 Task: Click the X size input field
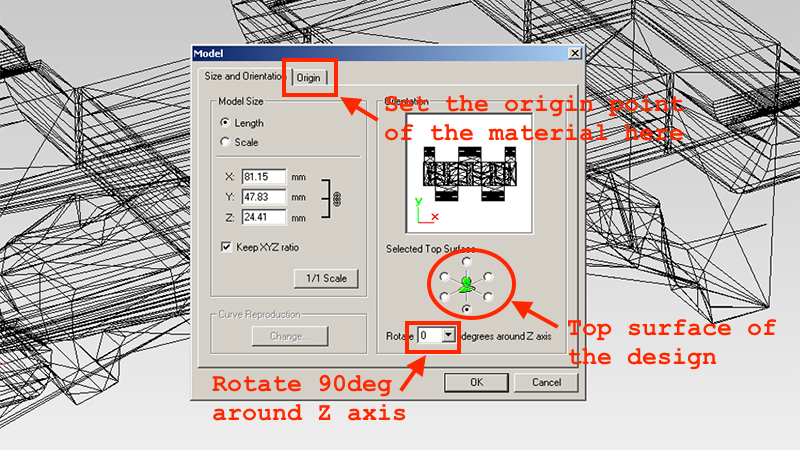[264, 177]
